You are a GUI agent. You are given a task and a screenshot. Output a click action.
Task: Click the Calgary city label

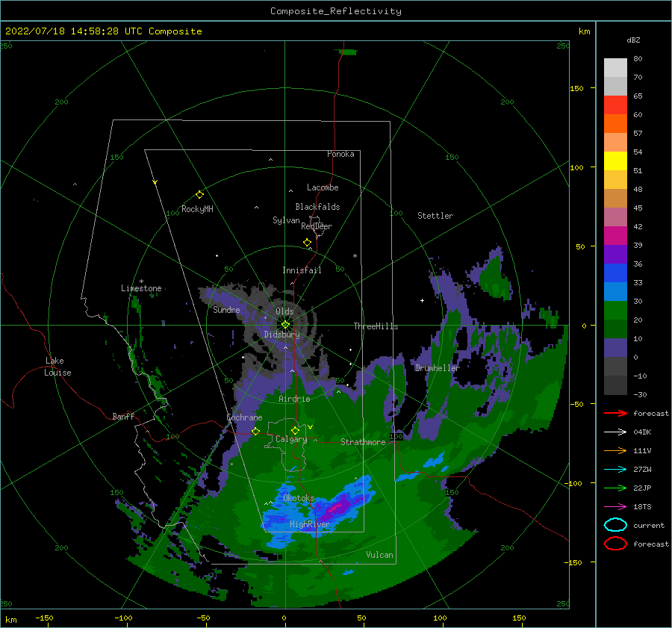click(x=291, y=439)
